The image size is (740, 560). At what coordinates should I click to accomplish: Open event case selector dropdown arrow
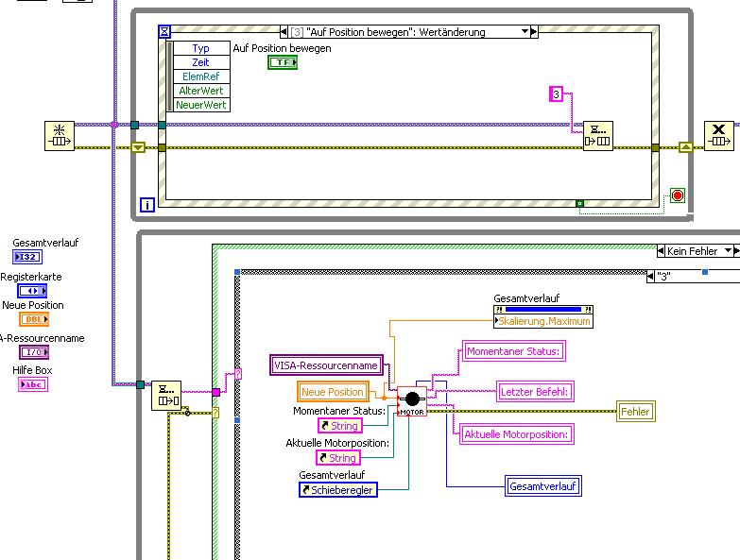click(525, 31)
